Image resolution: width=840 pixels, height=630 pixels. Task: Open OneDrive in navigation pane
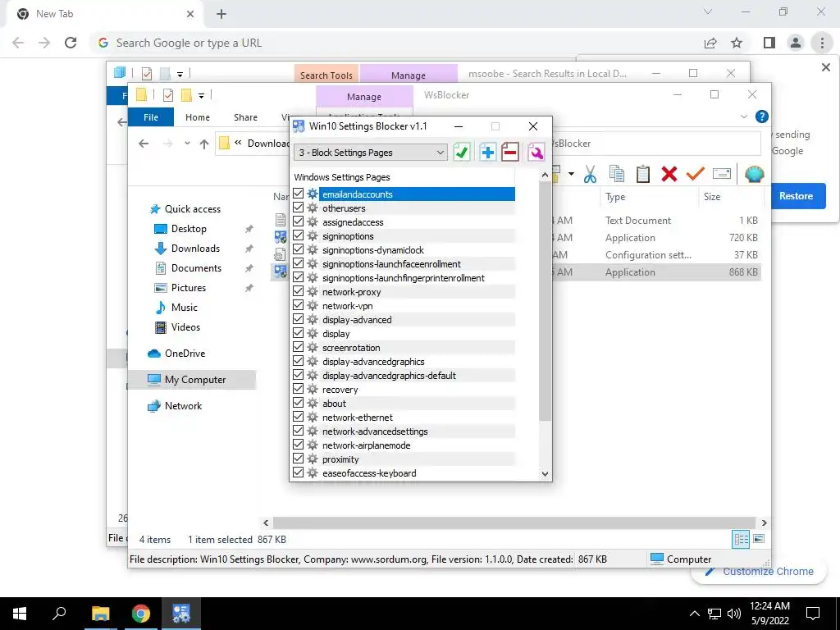tap(185, 354)
